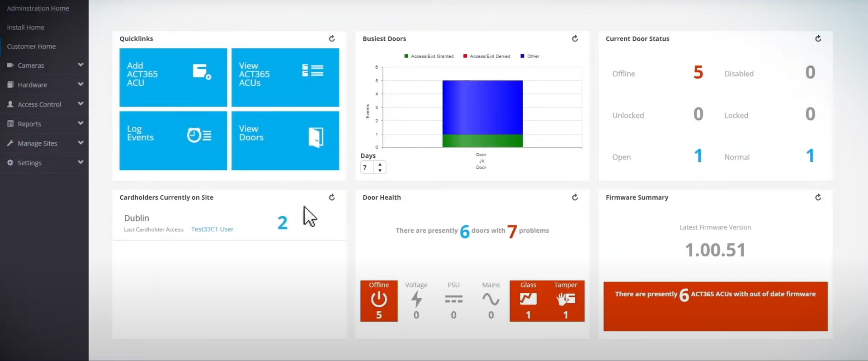Select the Glass break status tile
The height and width of the screenshot is (361, 868).
(x=528, y=300)
